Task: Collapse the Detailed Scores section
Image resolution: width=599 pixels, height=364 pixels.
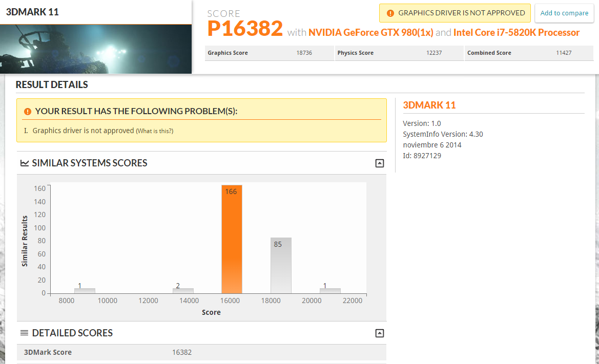Action: (x=379, y=333)
